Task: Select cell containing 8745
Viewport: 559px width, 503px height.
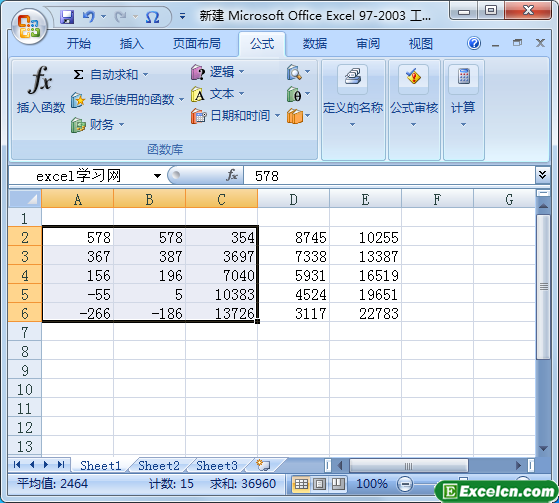Action: (x=293, y=237)
